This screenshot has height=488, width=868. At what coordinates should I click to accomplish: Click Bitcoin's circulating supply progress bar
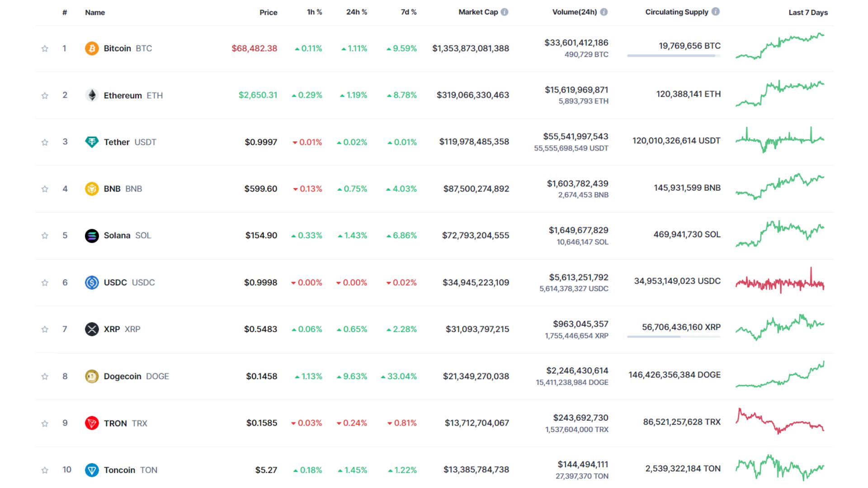(x=673, y=56)
